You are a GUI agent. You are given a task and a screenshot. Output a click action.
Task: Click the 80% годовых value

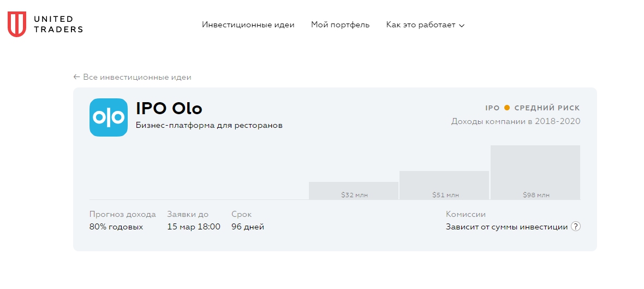[116, 227]
